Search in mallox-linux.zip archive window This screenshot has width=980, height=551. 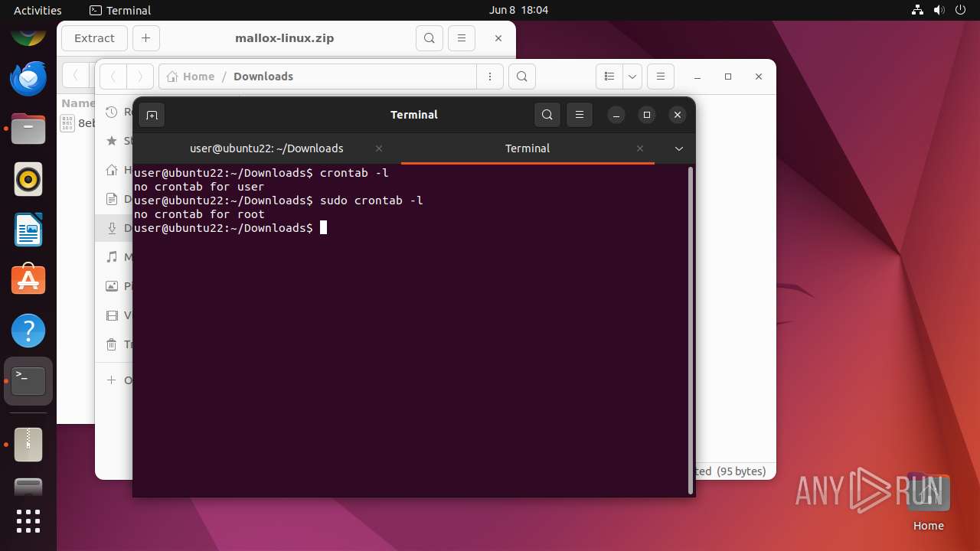430,38
